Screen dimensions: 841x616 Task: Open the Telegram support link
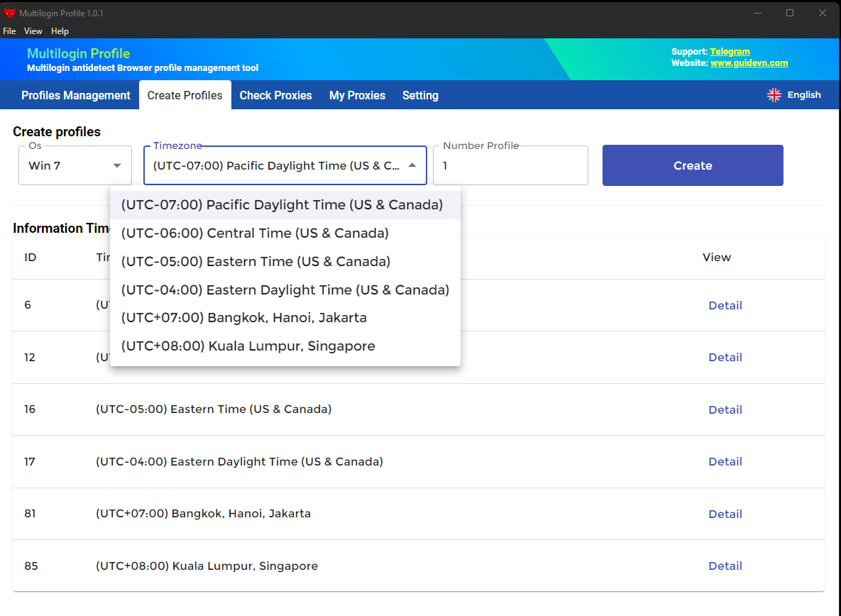[x=730, y=52]
